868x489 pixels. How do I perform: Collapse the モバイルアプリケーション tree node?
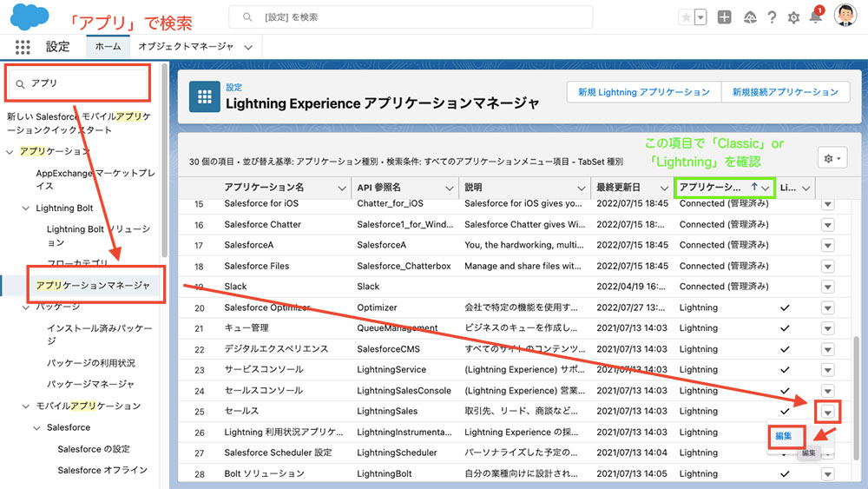[x=25, y=406]
